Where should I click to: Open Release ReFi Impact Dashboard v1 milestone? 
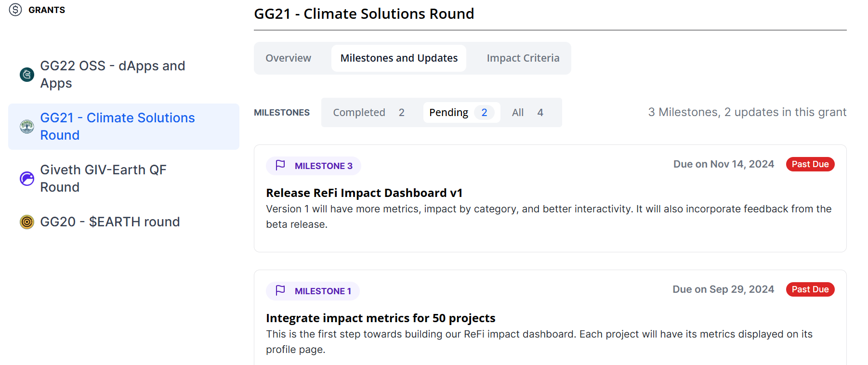coord(364,193)
